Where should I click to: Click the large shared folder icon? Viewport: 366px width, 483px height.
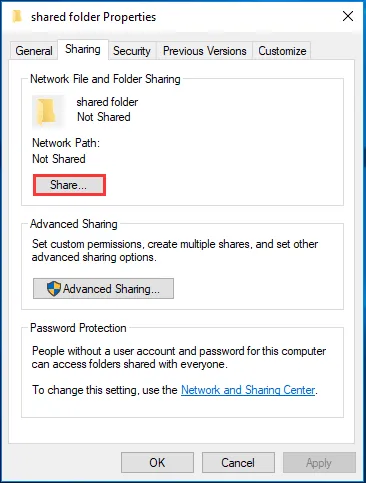pyautogui.click(x=47, y=111)
